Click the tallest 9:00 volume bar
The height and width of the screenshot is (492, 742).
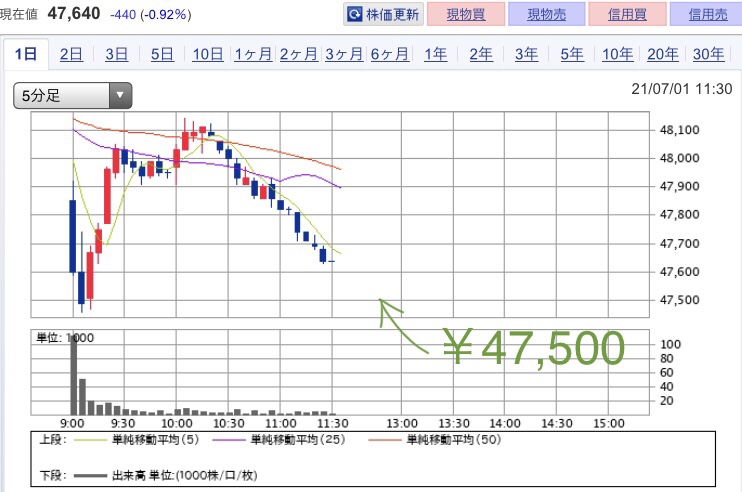click(x=73, y=375)
